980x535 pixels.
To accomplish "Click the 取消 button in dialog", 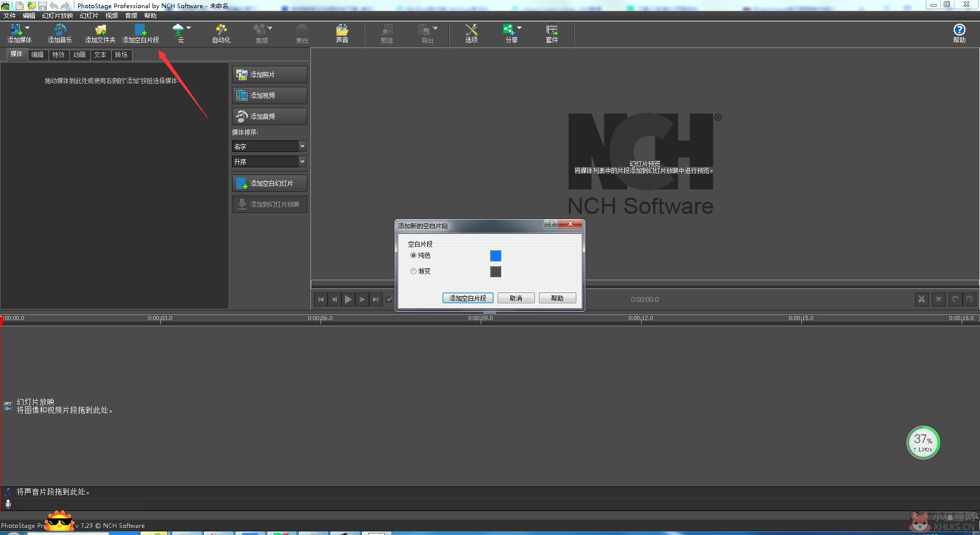I will click(516, 298).
